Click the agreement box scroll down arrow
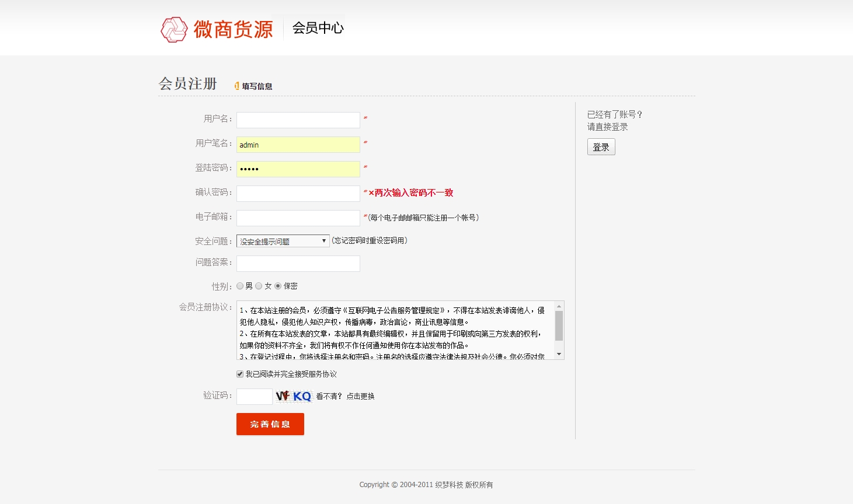This screenshot has width=853, height=504. [x=559, y=354]
